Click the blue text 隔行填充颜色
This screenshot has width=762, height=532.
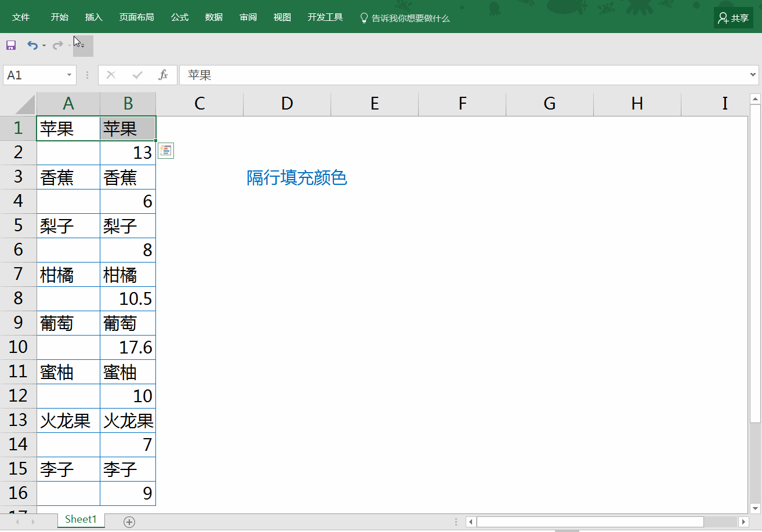[297, 178]
